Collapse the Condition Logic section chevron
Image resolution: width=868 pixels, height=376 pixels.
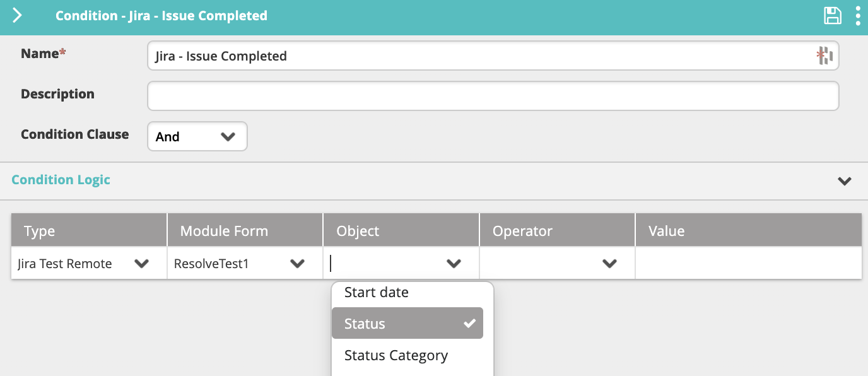(844, 181)
